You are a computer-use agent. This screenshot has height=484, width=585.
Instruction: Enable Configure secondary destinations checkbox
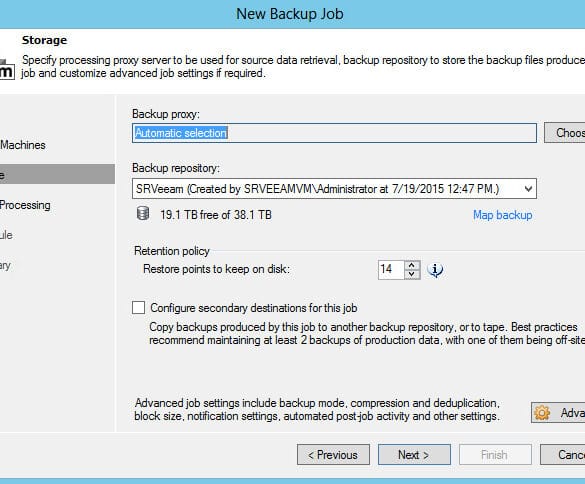tap(138, 308)
